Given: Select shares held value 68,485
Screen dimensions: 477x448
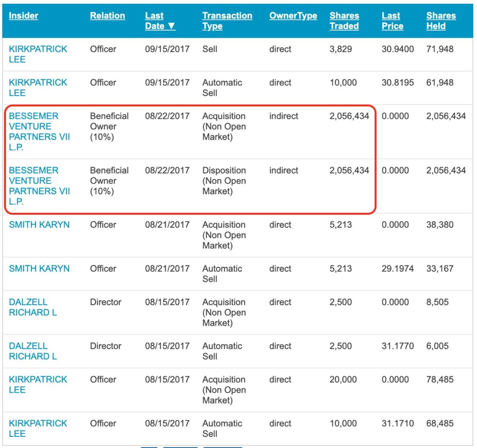Looking at the screenshot, I should click(440, 423).
